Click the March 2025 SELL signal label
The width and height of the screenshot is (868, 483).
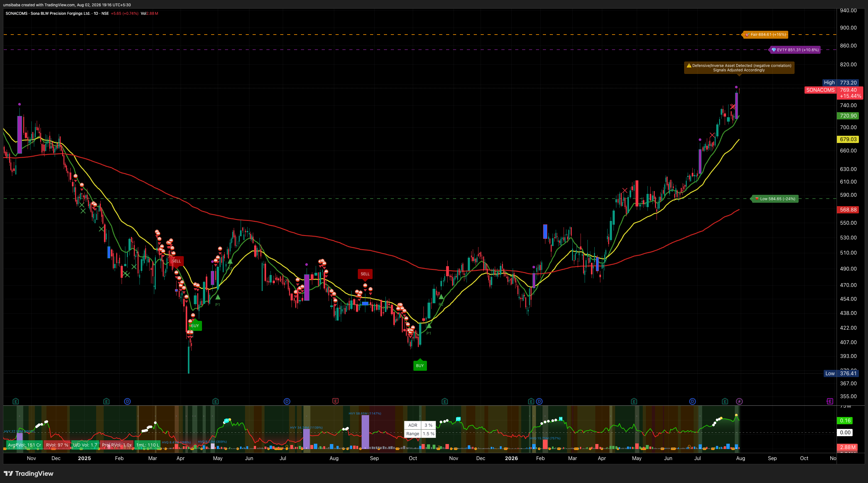[x=177, y=261]
